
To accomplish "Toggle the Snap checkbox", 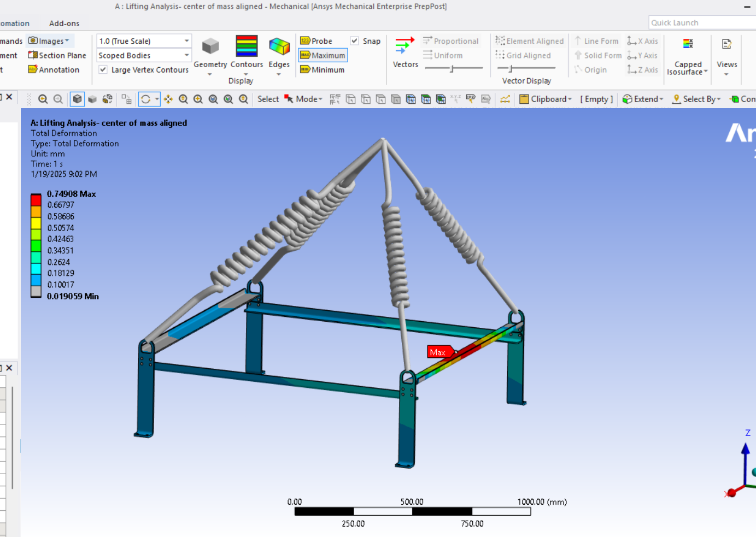I will coord(355,41).
